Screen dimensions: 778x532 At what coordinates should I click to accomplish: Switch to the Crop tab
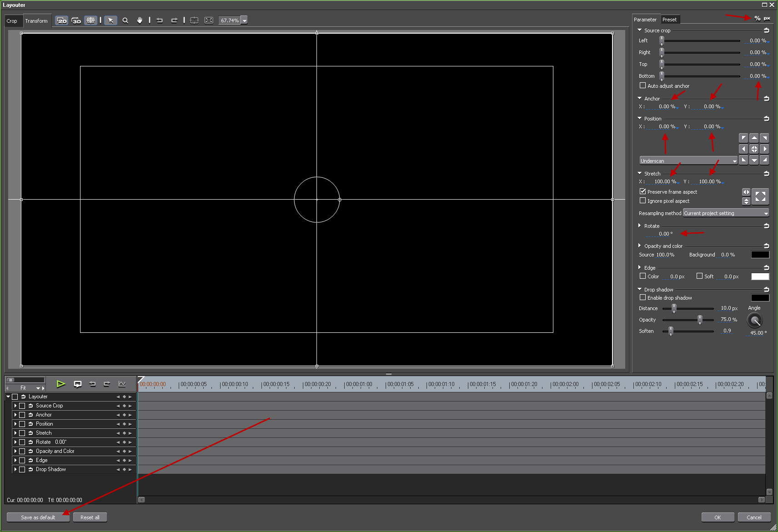(x=12, y=21)
